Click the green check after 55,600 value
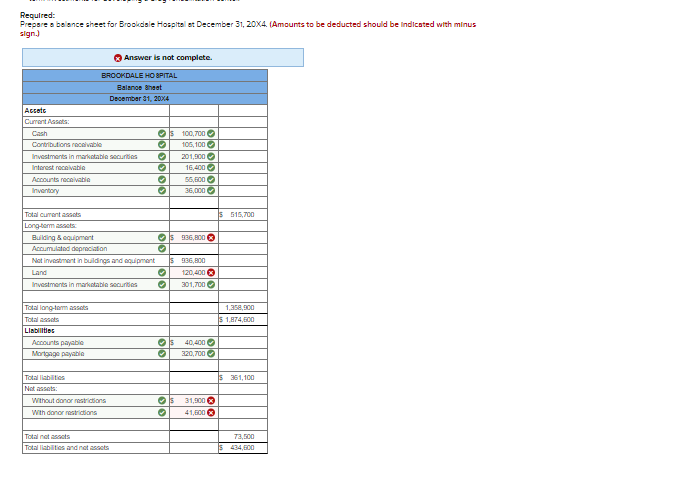 [211, 179]
